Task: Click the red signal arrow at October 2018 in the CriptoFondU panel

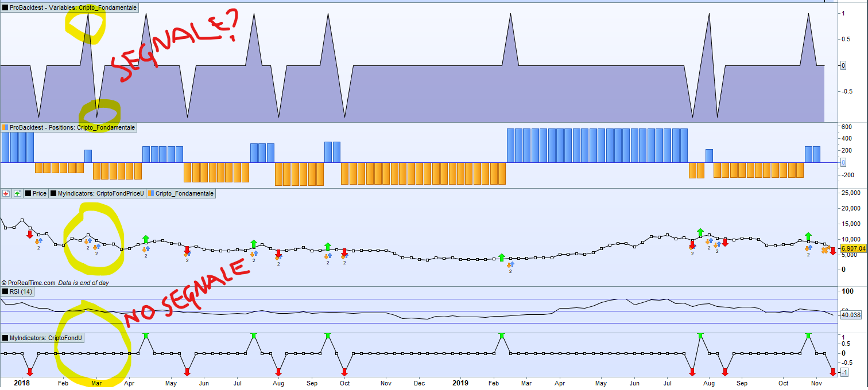Action: 344,372
